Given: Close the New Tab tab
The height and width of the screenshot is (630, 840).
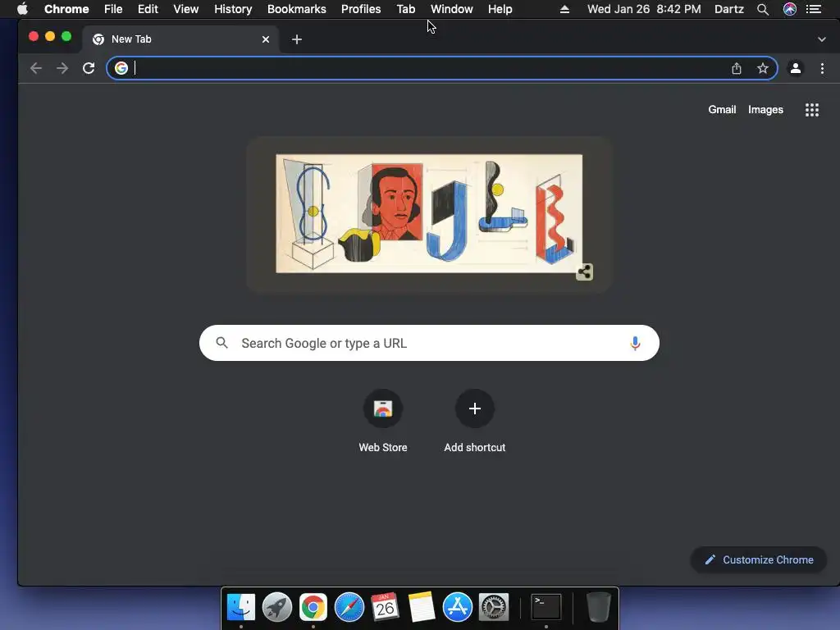Looking at the screenshot, I should point(266,39).
